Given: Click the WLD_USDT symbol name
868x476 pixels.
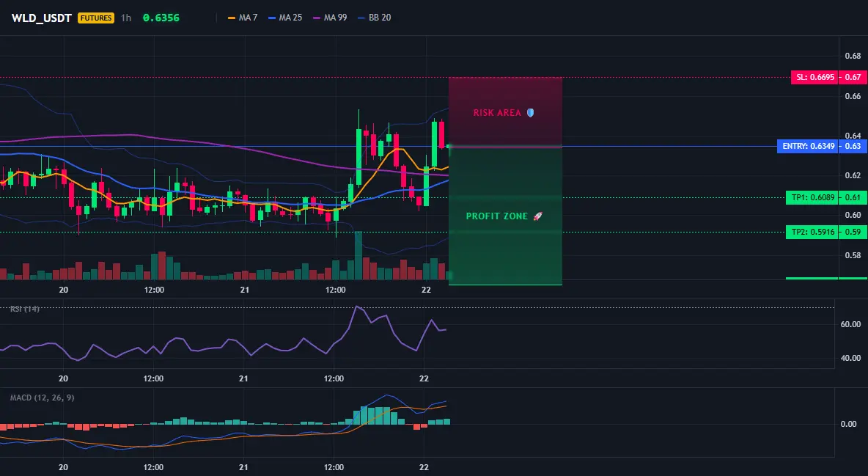Looking at the screenshot, I should [x=42, y=18].
